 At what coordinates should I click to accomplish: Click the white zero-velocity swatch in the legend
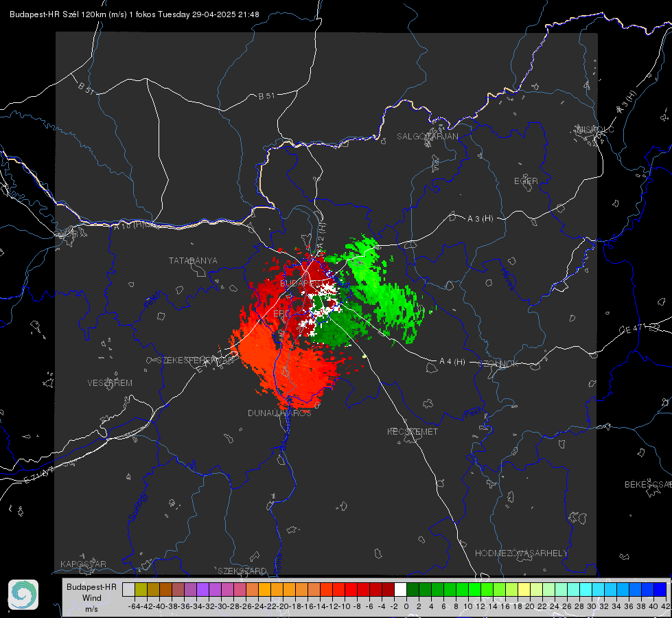(400, 590)
